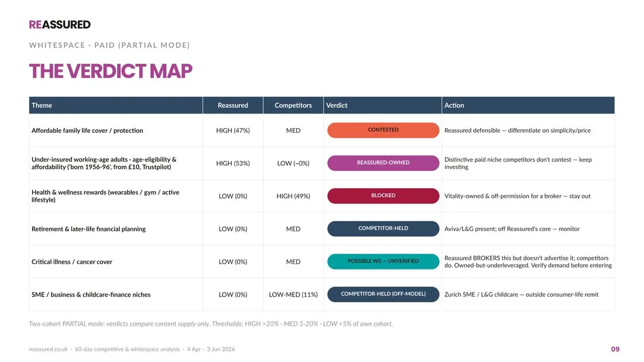Select 'SME / business & childcare-finance niches' theme
Screen dimensions: 644x362
(x=91, y=295)
